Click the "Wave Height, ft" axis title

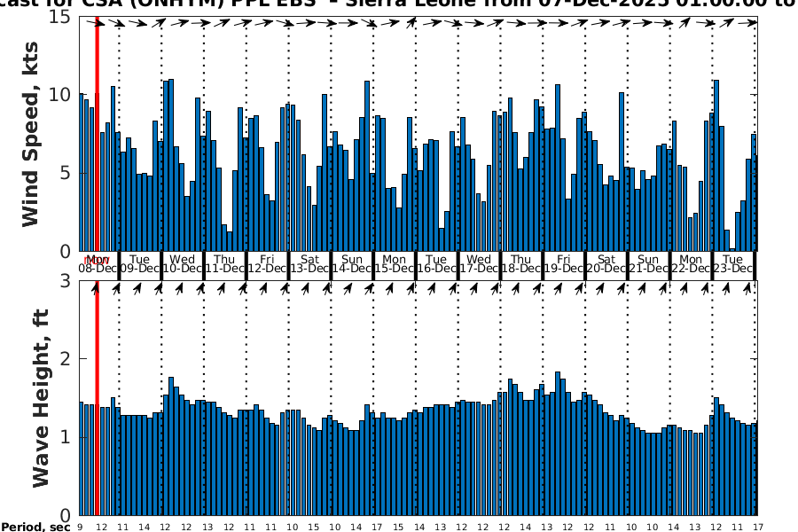click(x=40, y=397)
